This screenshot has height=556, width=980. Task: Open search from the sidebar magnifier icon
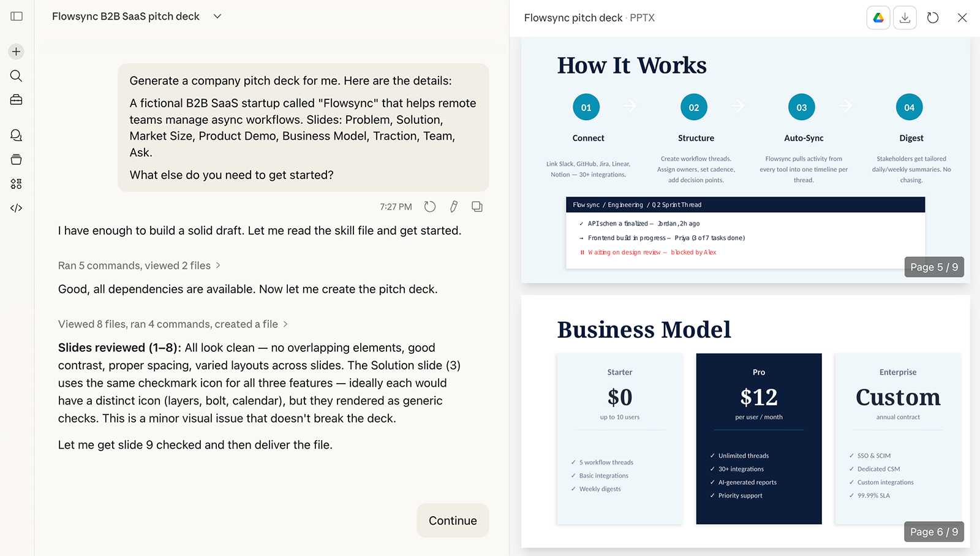click(x=17, y=76)
